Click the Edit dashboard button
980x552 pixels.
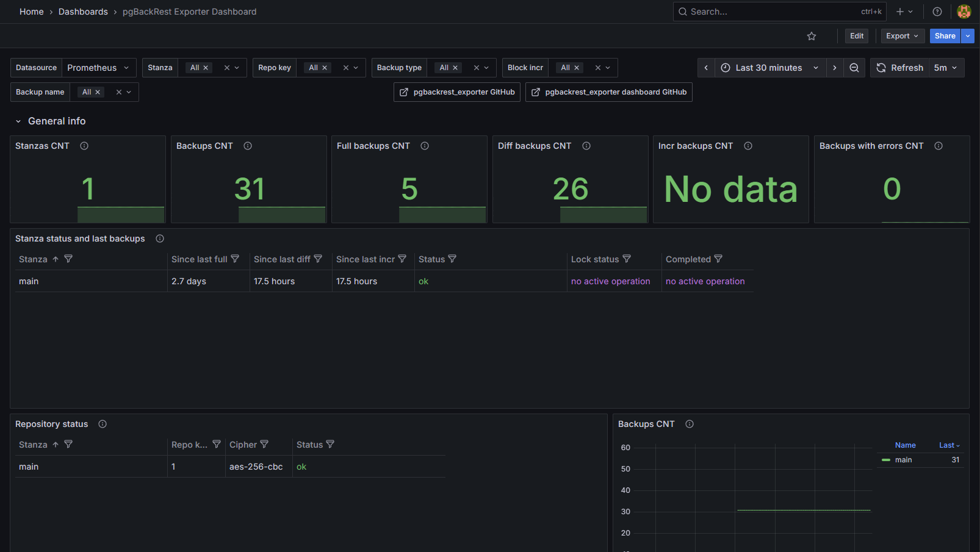(x=857, y=36)
